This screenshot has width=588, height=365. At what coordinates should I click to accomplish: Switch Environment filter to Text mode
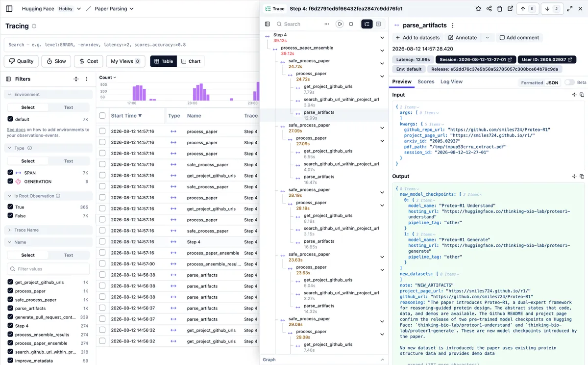[69, 107]
